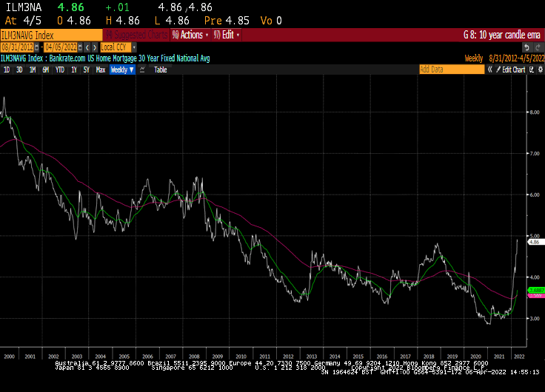Viewport: 545px width, 392px height.
Task: Select the 5Y time range
Action: [86, 70]
